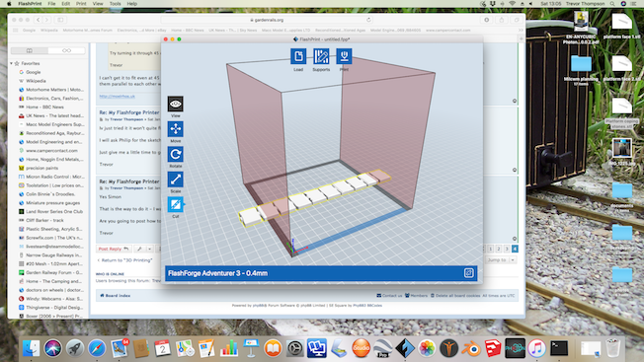This screenshot has height=362, width=644.
Task: Open EN-ANYCUBIC Photon PDF on desktop
Action: (581, 28)
